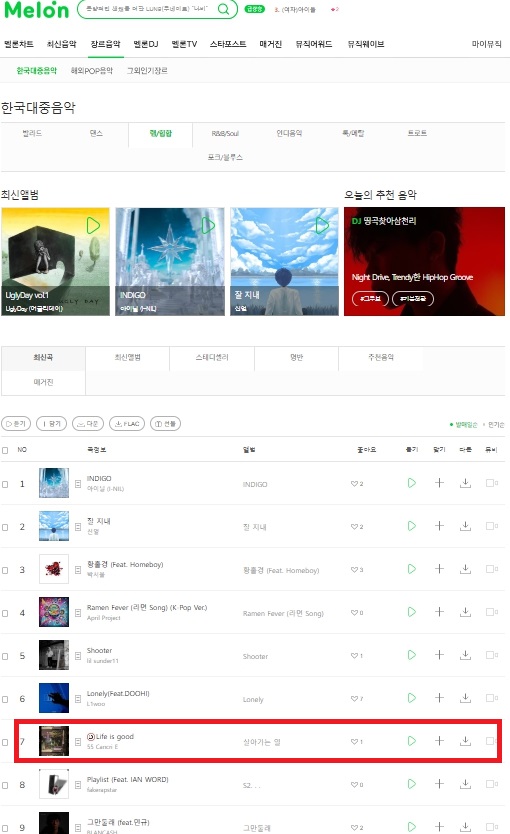Open the song info icon beside Lonely(Feat.DOOHI)
Image resolution: width=510 pixels, height=834 pixels.
pos(78,698)
